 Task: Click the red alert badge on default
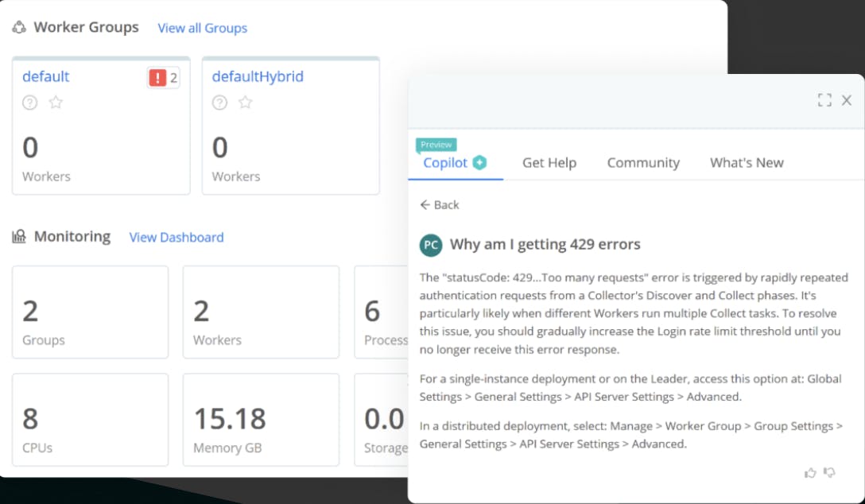pos(163,78)
